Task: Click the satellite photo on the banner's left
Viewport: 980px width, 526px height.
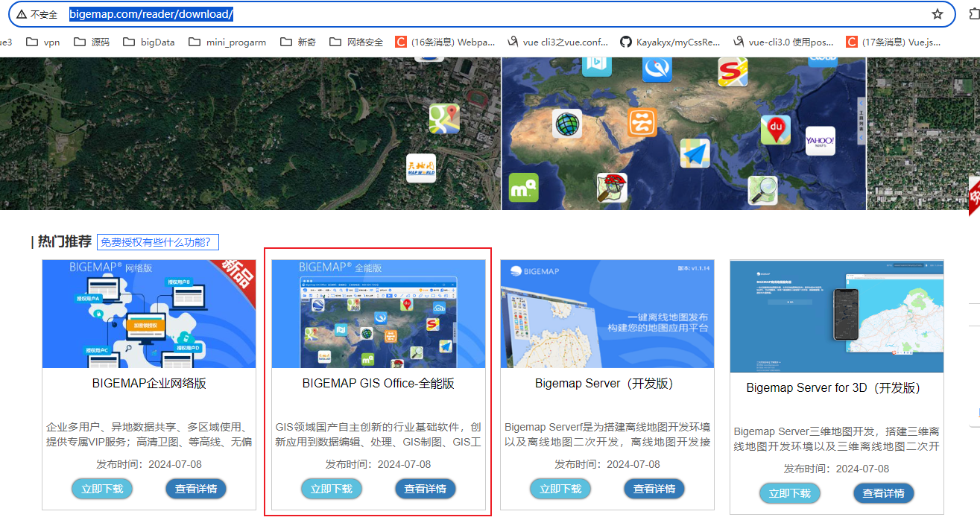Action: pos(250,133)
